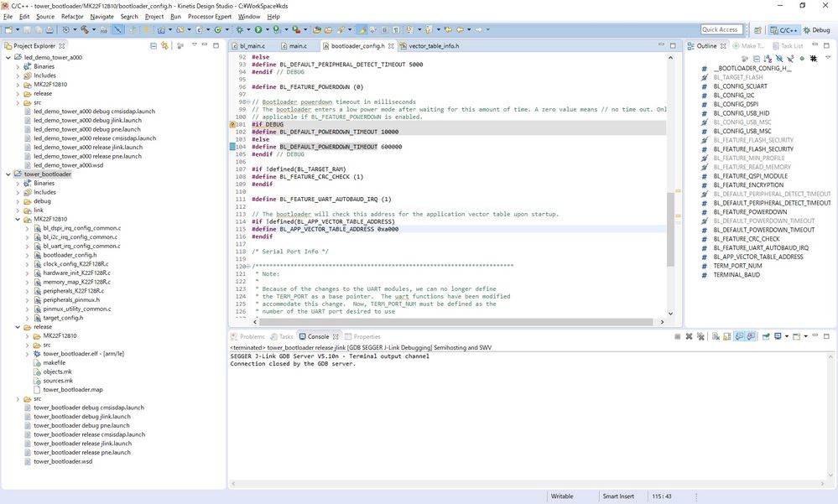Select tower_bootloader.map file
838x504 pixels.
coord(73,390)
